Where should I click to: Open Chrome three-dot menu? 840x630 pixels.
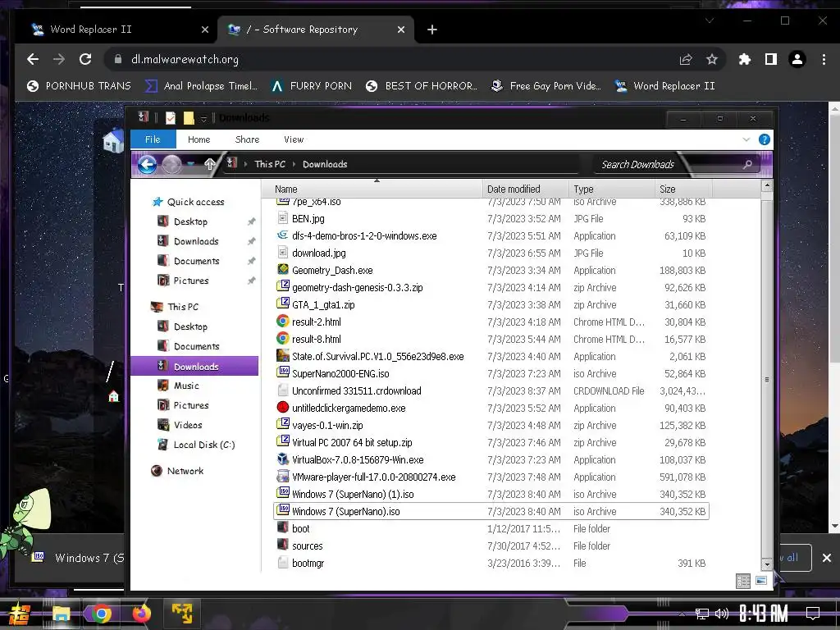coord(824,59)
